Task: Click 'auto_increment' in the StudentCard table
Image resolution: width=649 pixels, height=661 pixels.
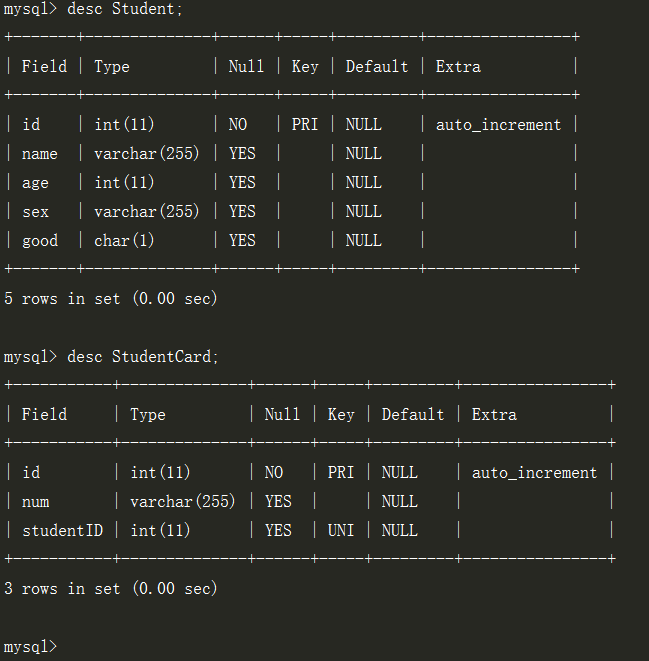Action: pyautogui.click(x=534, y=473)
